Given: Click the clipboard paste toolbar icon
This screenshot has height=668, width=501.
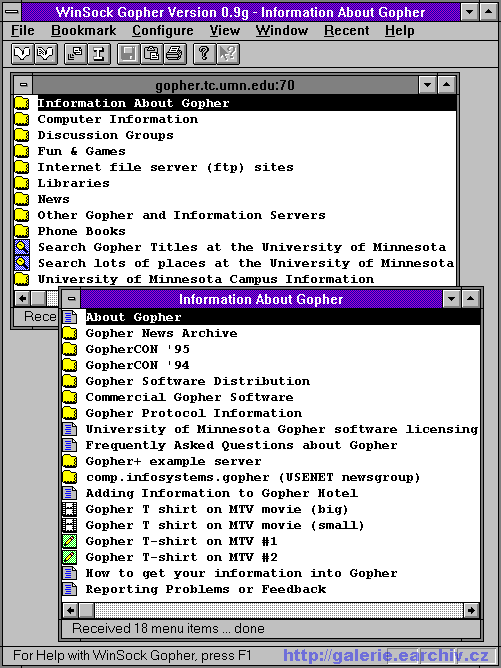Looking at the screenshot, I should tap(151, 54).
